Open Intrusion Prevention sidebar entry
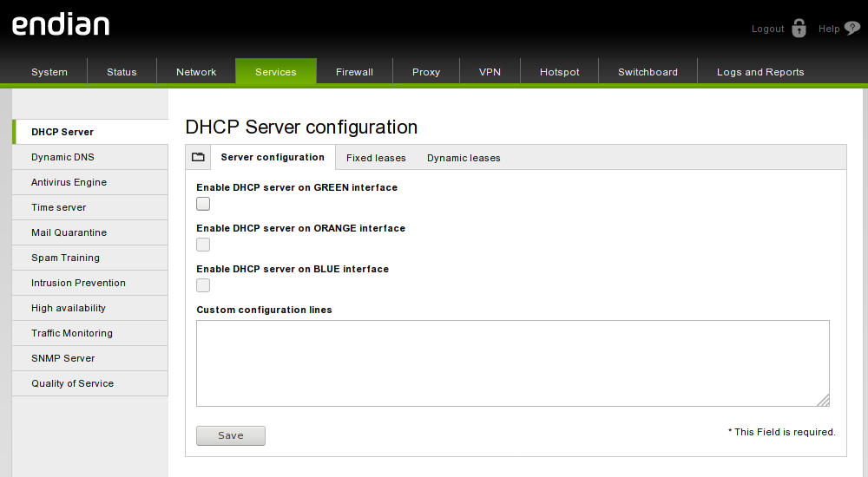 click(x=90, y=283)
